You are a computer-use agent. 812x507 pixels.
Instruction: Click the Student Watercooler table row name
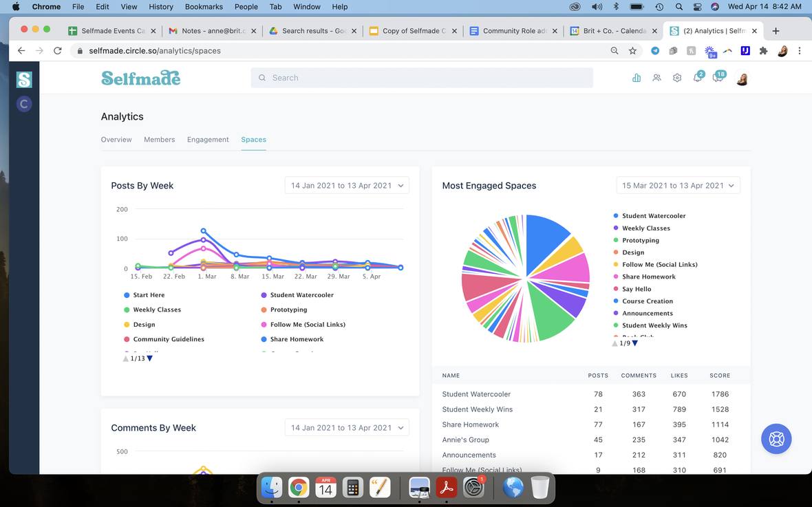click(476, 394)
